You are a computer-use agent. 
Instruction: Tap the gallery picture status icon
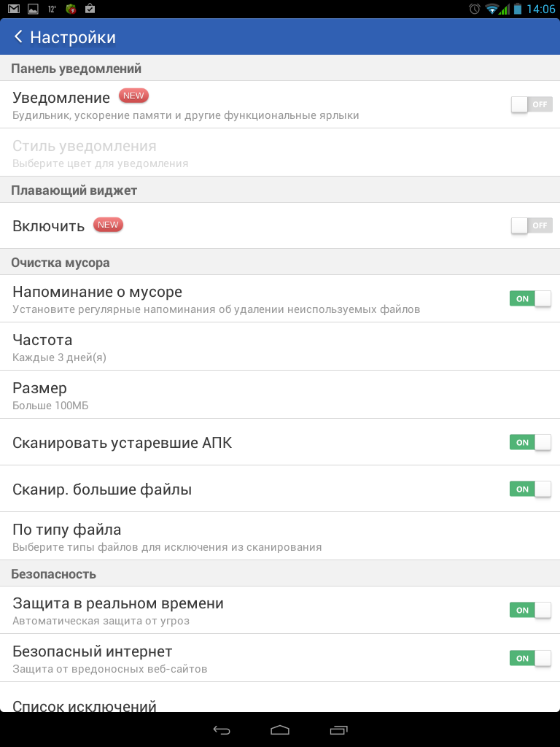[33, 9]
